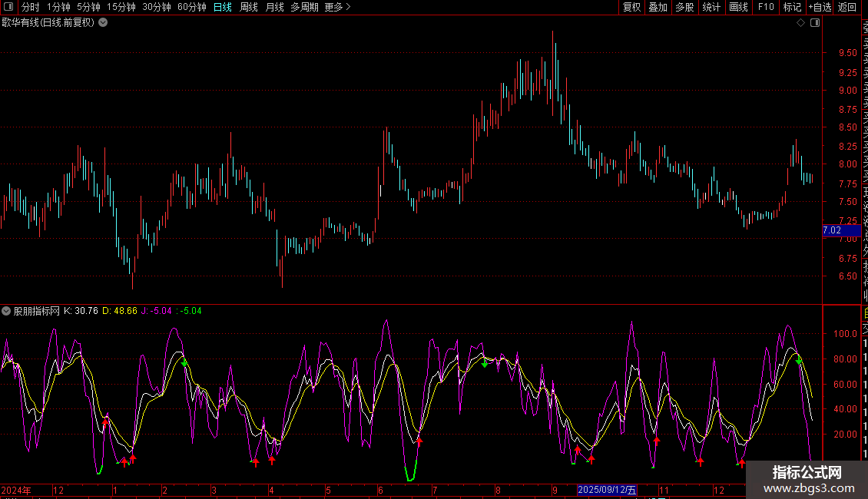Viewport: 868px width, 499px height.
Task: Click the 7.50 price axis label
Action: (x=847, y=202)
